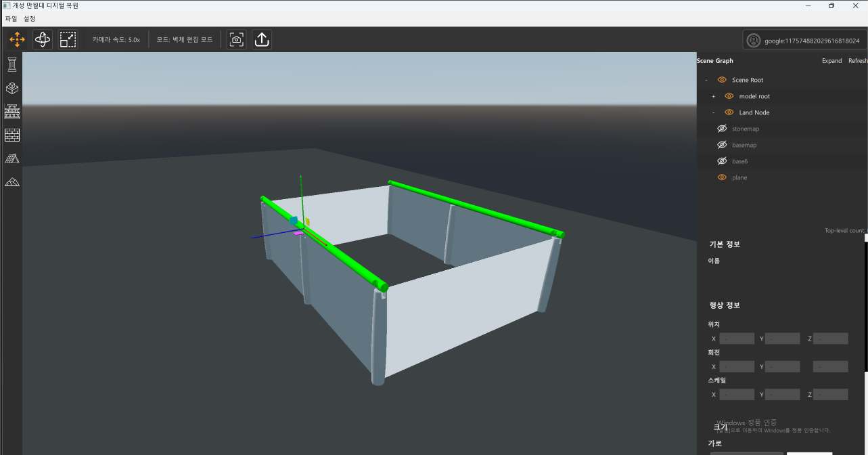Click the position X input field
Screen dimensions: 868x455
tap(736, 339)
